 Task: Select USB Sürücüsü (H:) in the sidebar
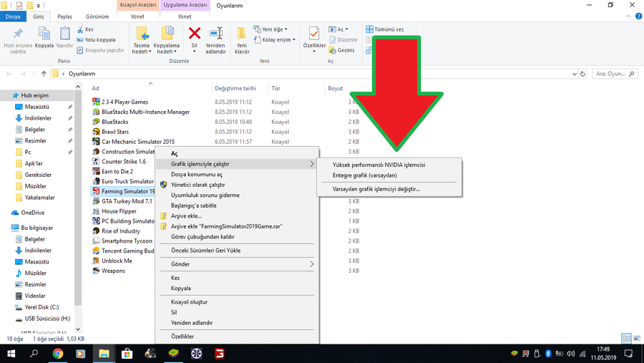pyautogui.click(x=47, y=319)
